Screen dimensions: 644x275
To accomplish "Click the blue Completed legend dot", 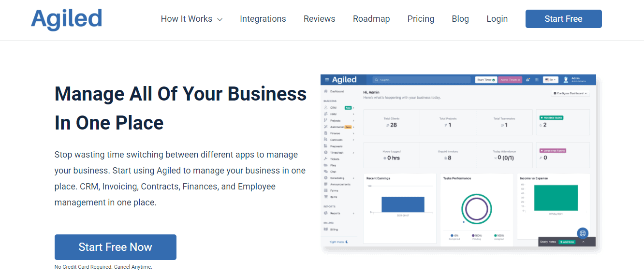I will point(452,235).
